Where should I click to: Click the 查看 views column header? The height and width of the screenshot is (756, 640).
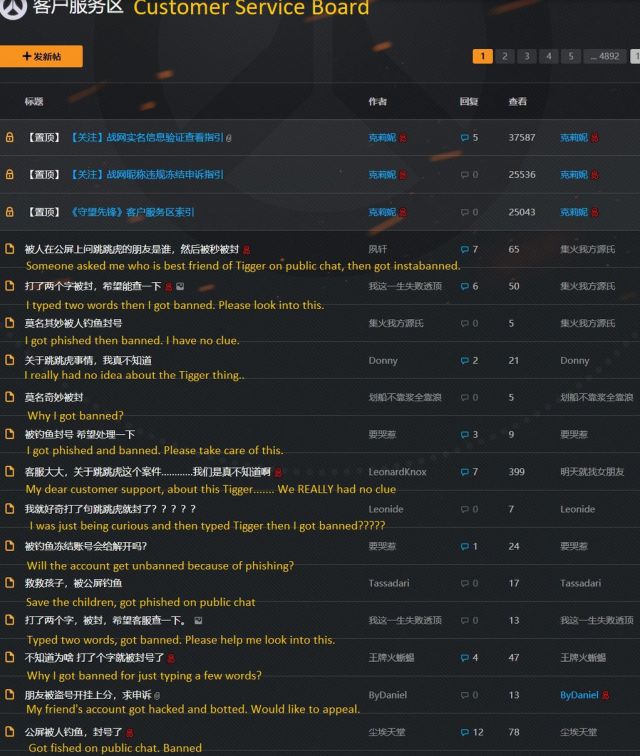(517, 101)
